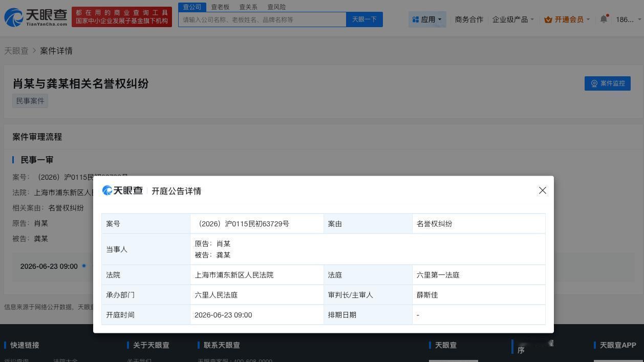
Task: Close the 开庭公告详情 dialog
Action: [x=543, y=190]
